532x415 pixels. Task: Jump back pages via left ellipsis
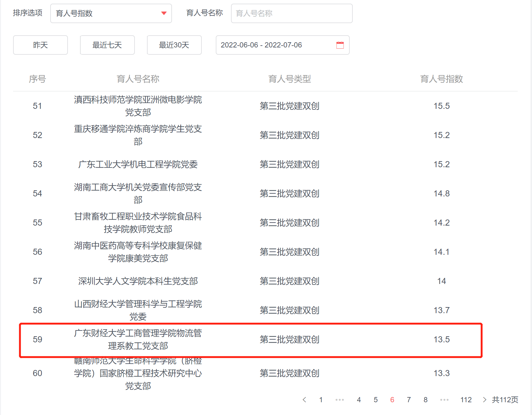pyautogui.click(x=340, y=399)
